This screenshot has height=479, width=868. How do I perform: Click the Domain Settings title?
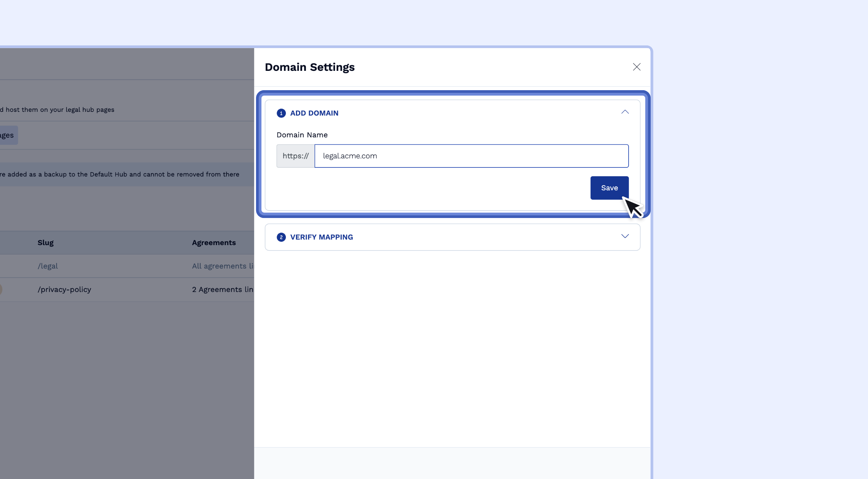point(309,67)
